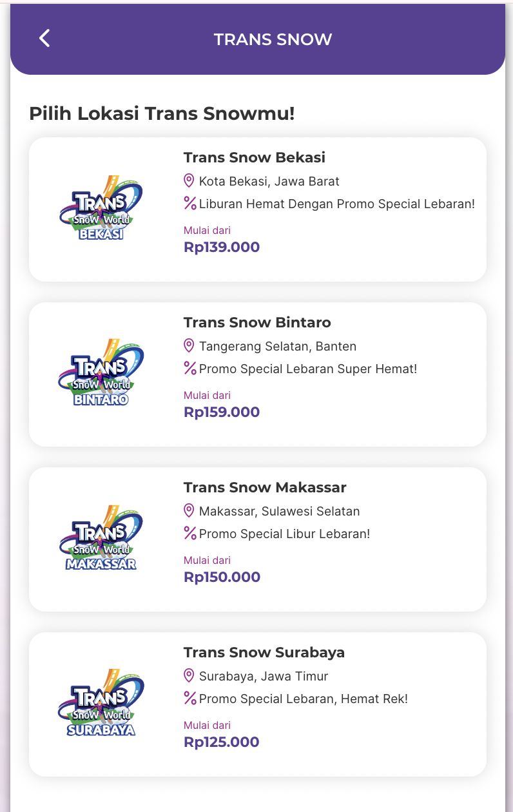Click the percent promo icon for Makassar
The image size is (513, 812).
(x=190, y=534)
